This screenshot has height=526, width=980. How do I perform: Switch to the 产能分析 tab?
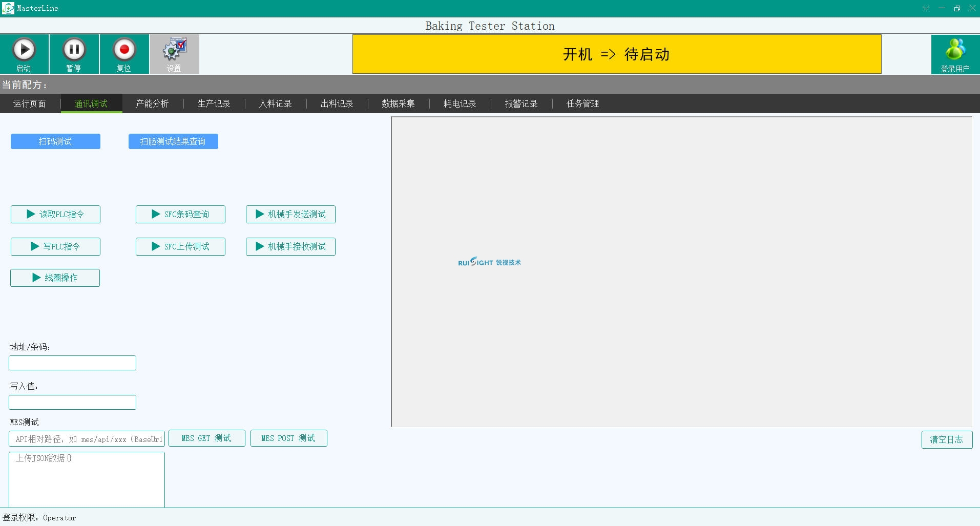153,103
